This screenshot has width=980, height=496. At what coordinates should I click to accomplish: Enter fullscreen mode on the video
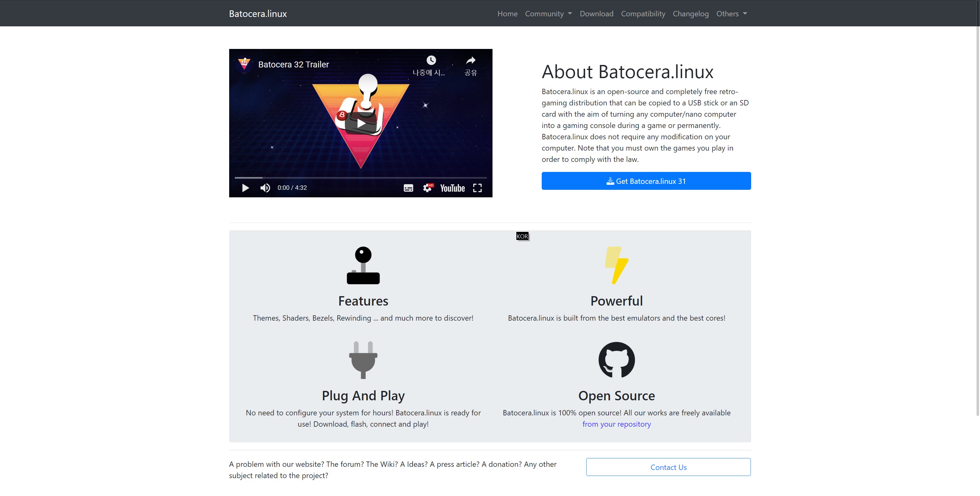477,188
